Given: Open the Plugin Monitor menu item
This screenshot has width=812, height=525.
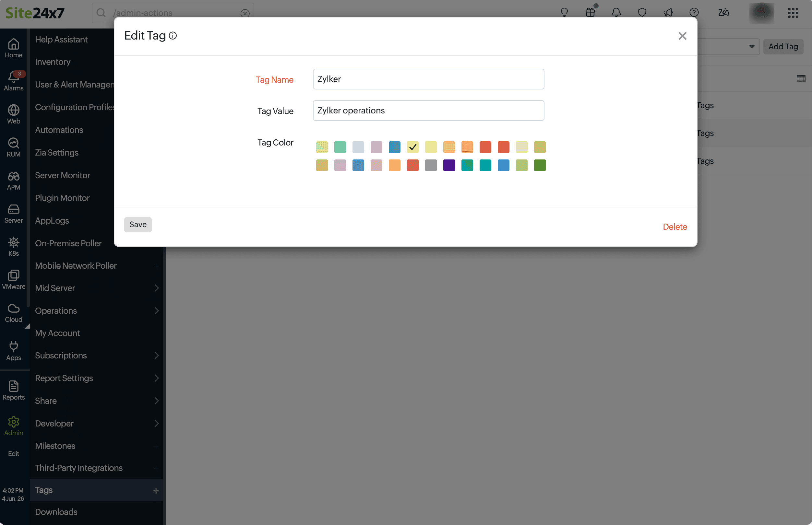Looking at the screenshot, I should coord(62,198).
